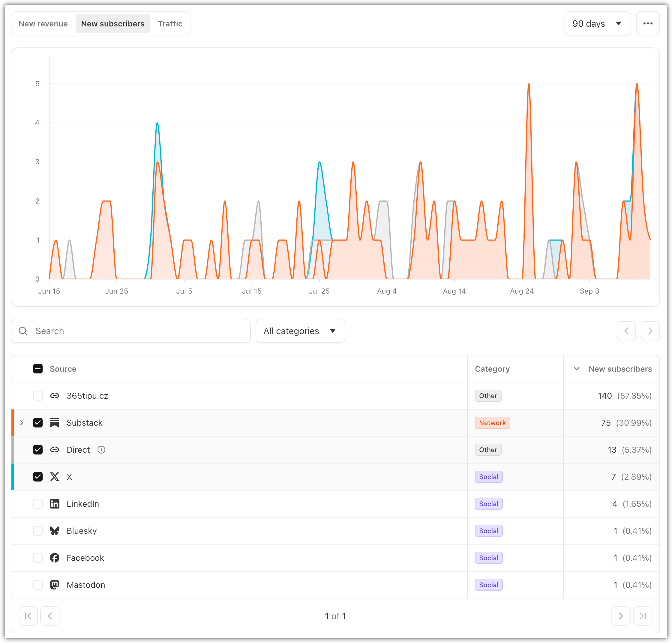Jump to first page arrow icon
672x643 pixels.
coord(28,616)
